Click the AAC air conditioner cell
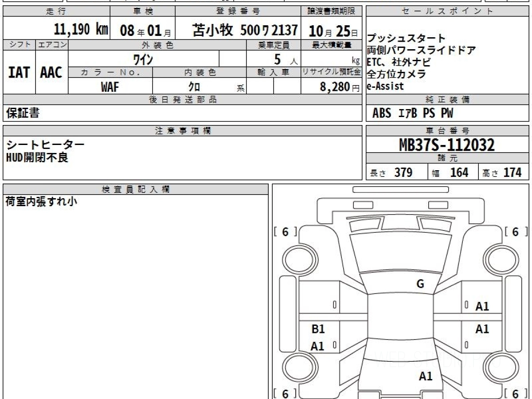This screenshot has width=532, height=399. tap(51, 72)
